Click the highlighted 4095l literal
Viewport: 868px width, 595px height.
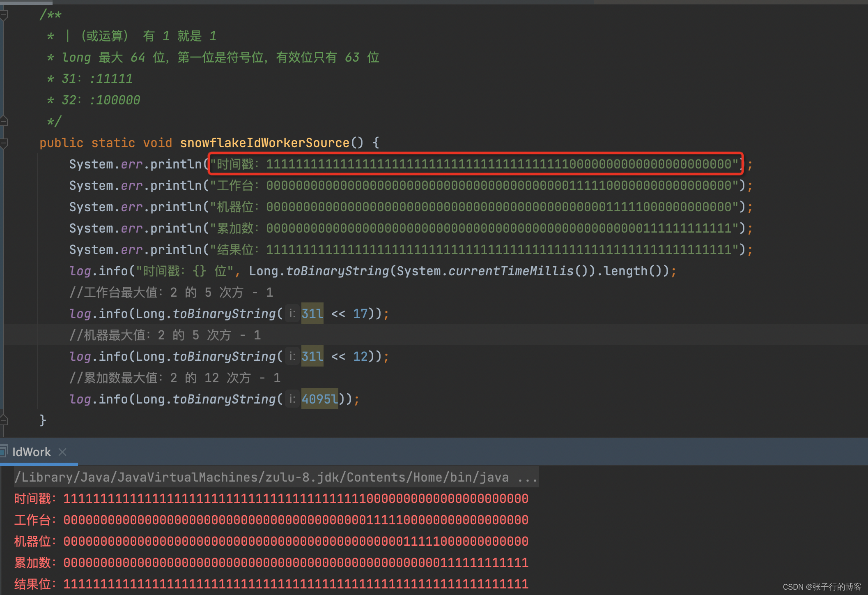tap(319, 399)
